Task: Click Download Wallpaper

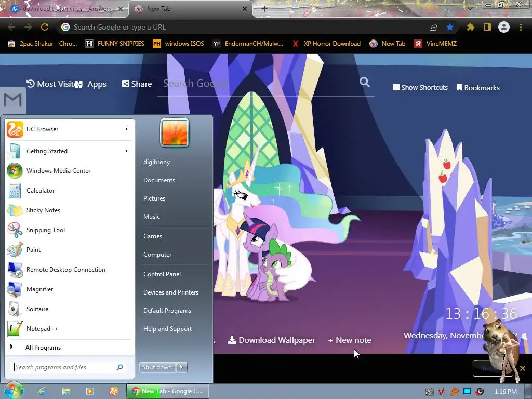Action: click(x=271, y=340)
